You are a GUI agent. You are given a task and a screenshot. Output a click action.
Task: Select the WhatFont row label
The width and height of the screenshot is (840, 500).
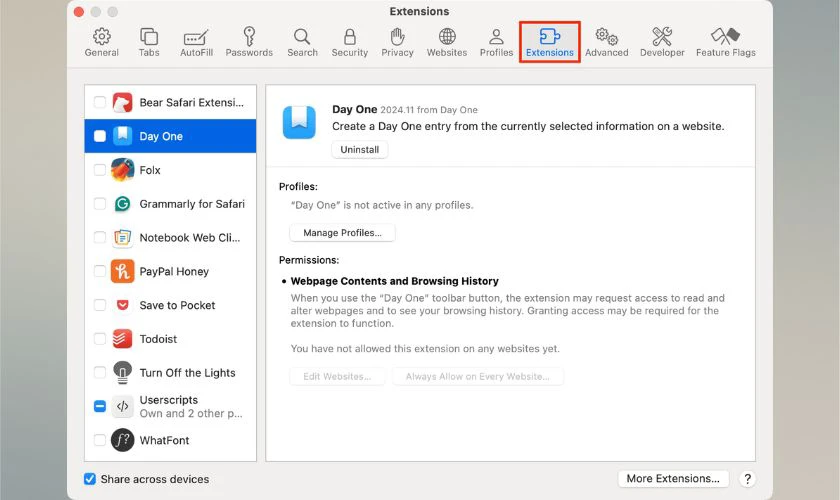click(x=164, y=440)
